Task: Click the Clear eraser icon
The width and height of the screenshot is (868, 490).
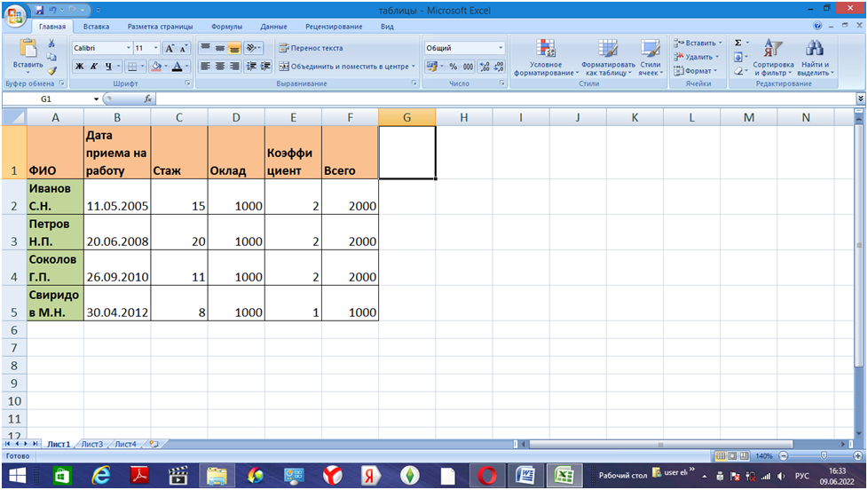Action: click(738, 71)
